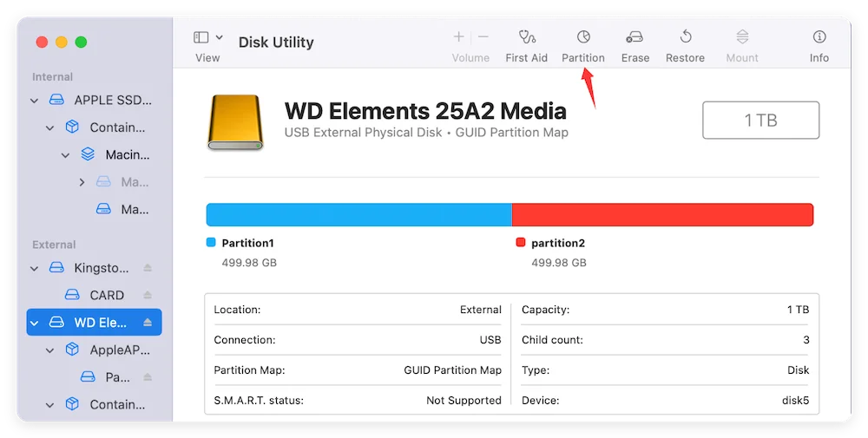Select the last Ma... volume under Internal
Image resolution: width=868 pixels, height=438 pixels.
tap(135, 209)
